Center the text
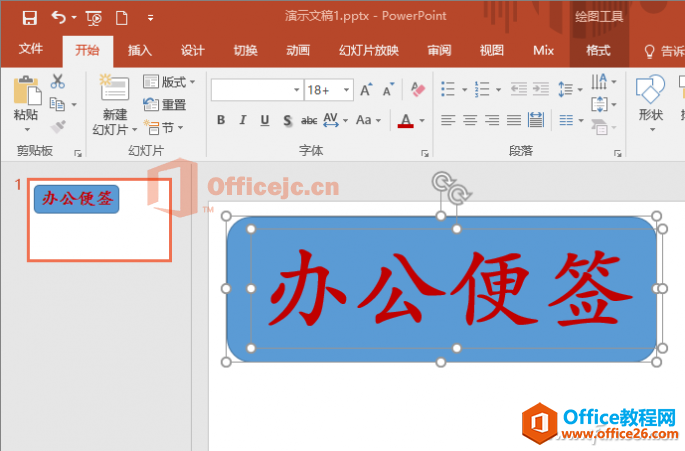The width and height of the screenshot is (685, 451). click(x=470, y=120)
